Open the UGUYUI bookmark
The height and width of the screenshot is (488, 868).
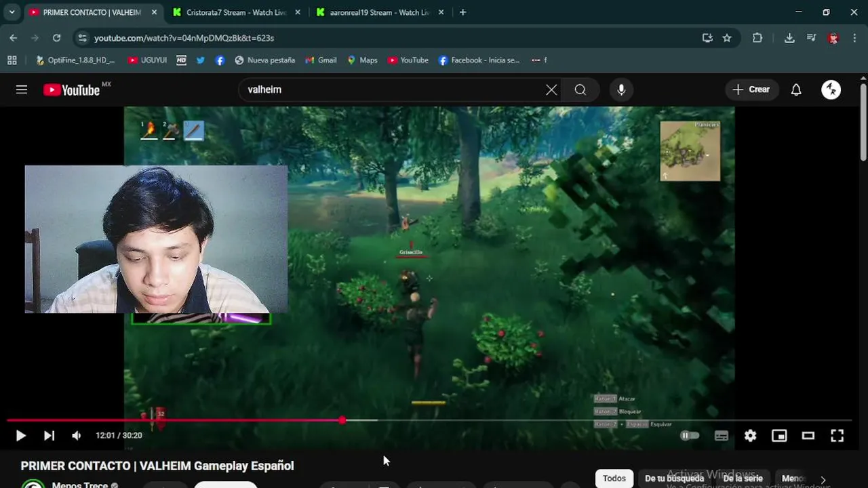pos(147,60)
